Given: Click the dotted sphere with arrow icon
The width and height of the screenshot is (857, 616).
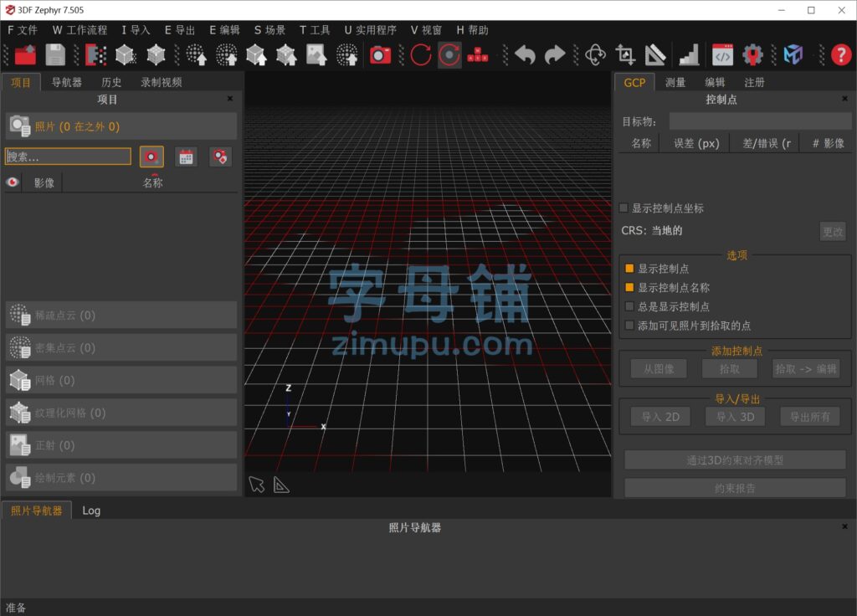Looking at the screenshot, I should [x=346, y=54].
